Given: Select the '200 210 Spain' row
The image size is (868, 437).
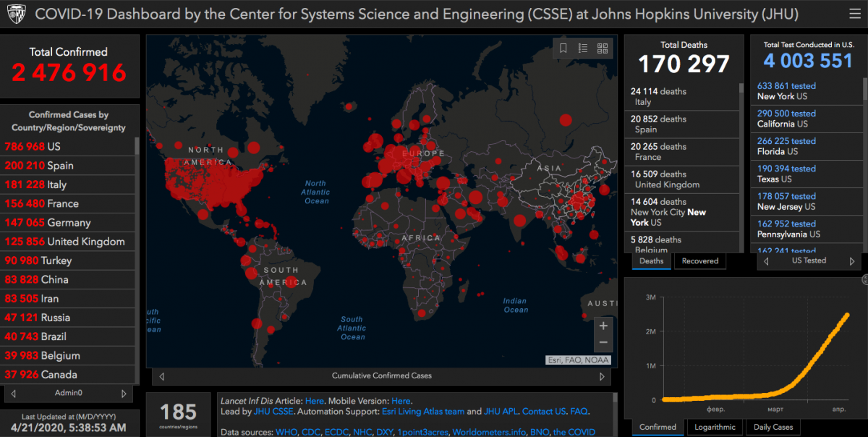Looking at the screenshot, I should pos(69,166).
